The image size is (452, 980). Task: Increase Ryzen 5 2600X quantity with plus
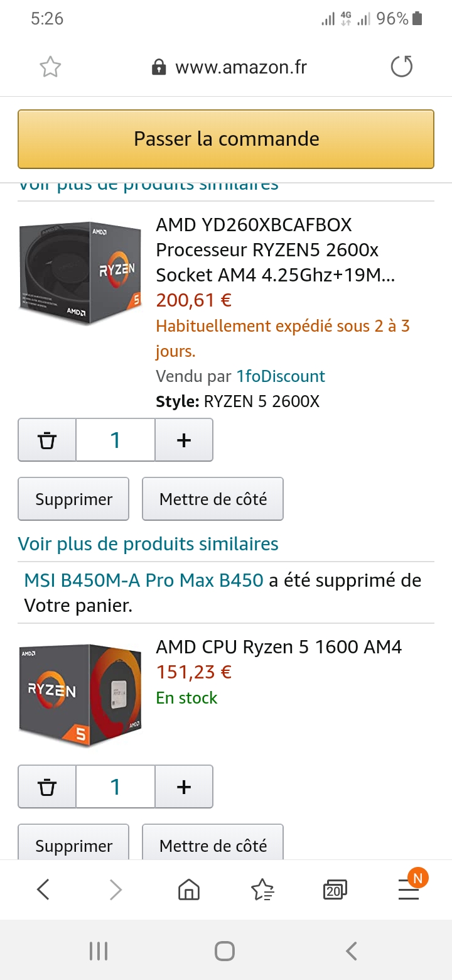click(x=184, y=440)
